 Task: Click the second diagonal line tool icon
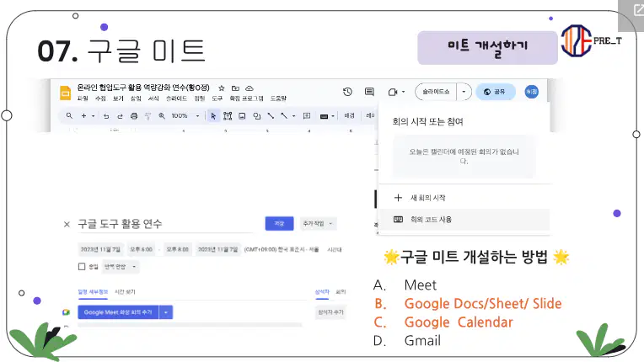pos(284,116)
